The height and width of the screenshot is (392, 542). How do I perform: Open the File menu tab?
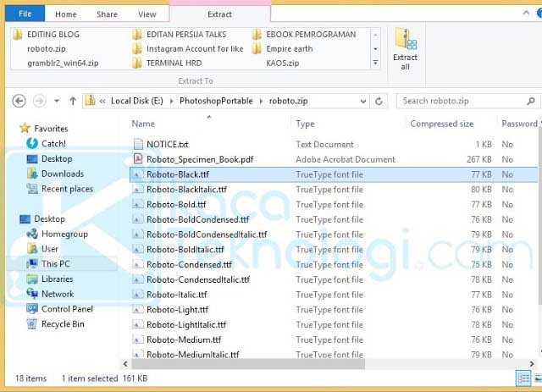pyautogui.click(x=25, y=14)
